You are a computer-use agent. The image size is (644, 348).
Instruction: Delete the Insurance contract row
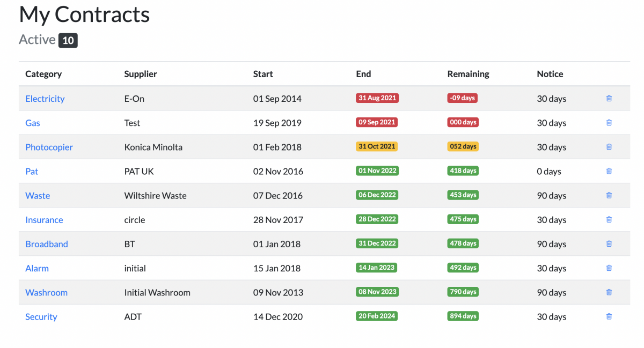pyautogui.click(x=609, y=219)
